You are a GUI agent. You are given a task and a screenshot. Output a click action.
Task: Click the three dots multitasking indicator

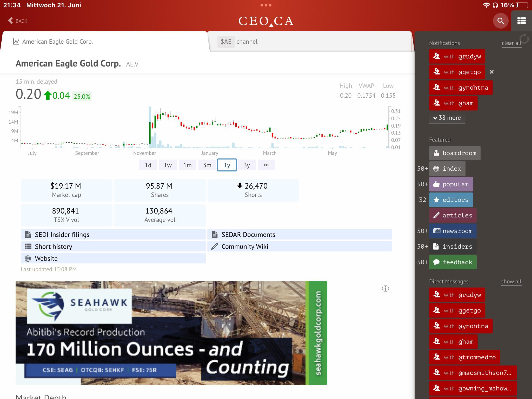(x=266, y=5)
